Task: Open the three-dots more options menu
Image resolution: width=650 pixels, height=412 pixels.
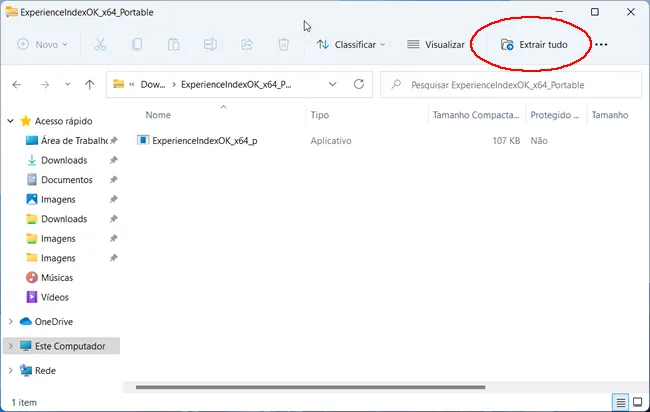Action: 601,44
